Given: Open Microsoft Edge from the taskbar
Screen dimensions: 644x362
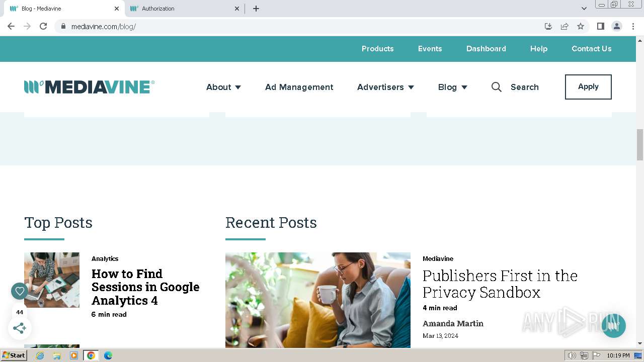Looking at the screenshot, I should point(108,355).
